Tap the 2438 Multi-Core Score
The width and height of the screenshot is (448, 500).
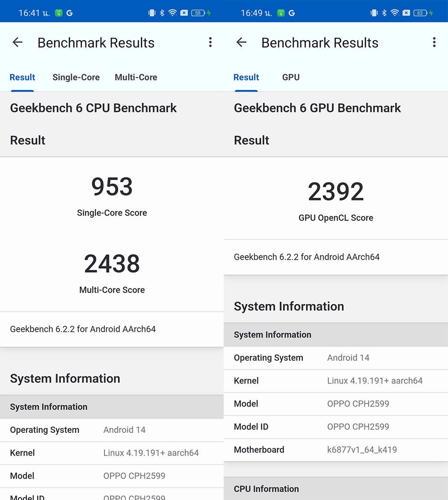[112, 264]
